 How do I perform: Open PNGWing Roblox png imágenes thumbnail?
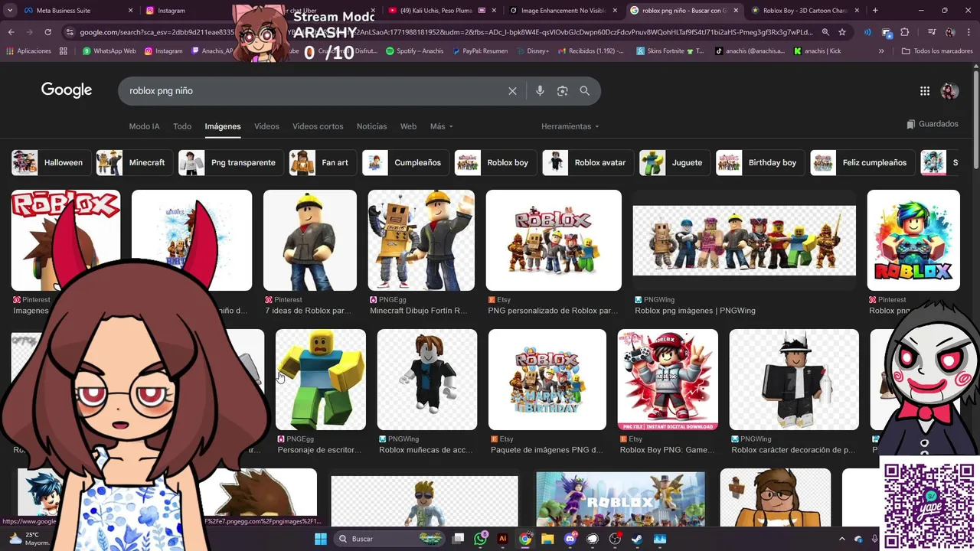coord(744,240)
